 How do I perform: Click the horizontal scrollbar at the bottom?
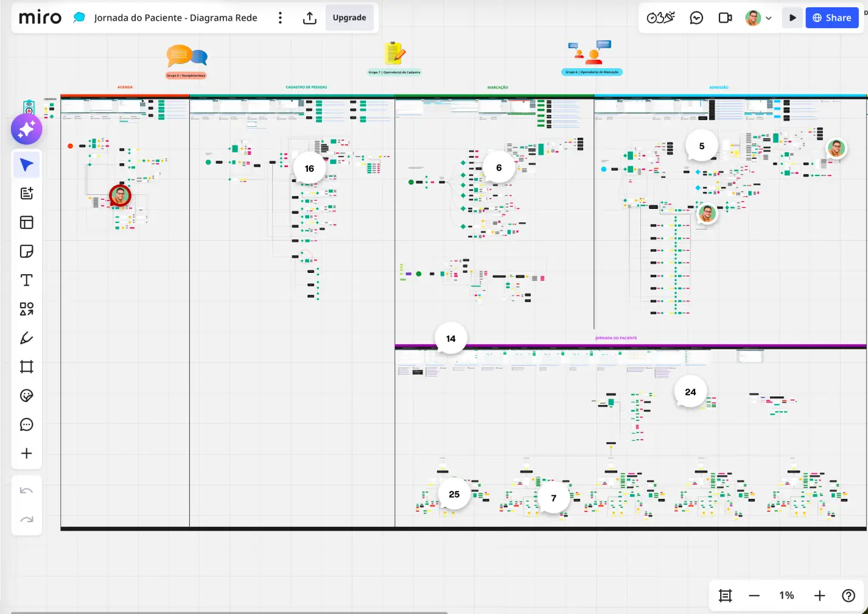pyautogui.click(x=229, y=612)
